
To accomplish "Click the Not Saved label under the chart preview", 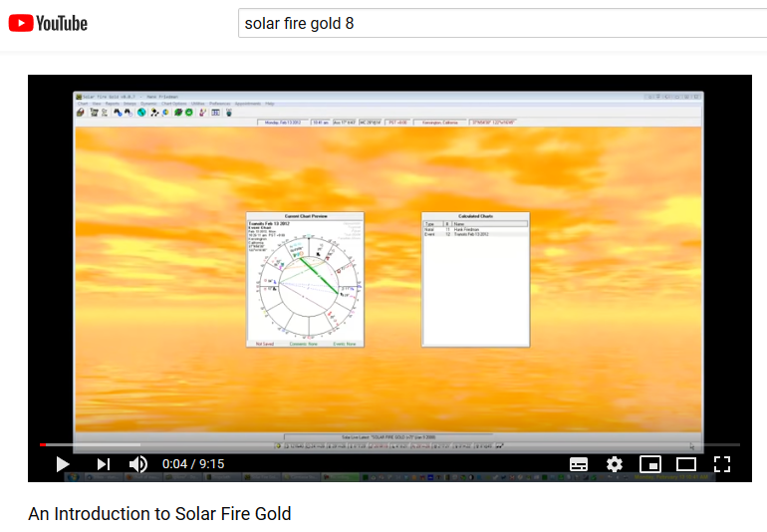I will [x=265, y=344].
